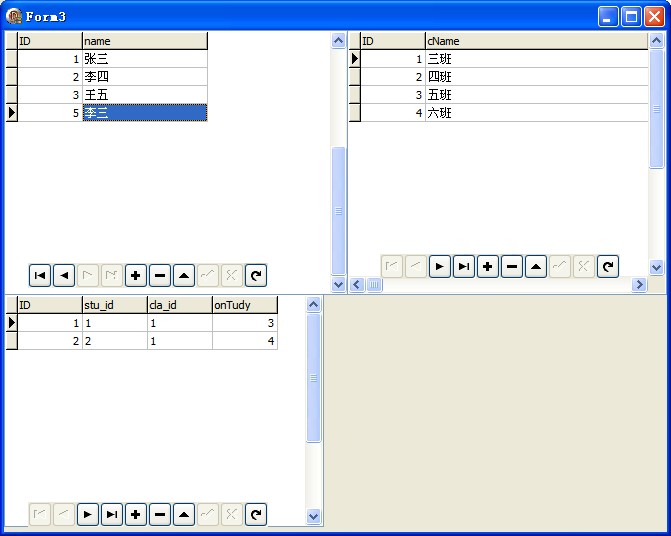Refresh data in cName grid navigator
The height and width of the screenshot is (536, 671).
pos(608,267)
